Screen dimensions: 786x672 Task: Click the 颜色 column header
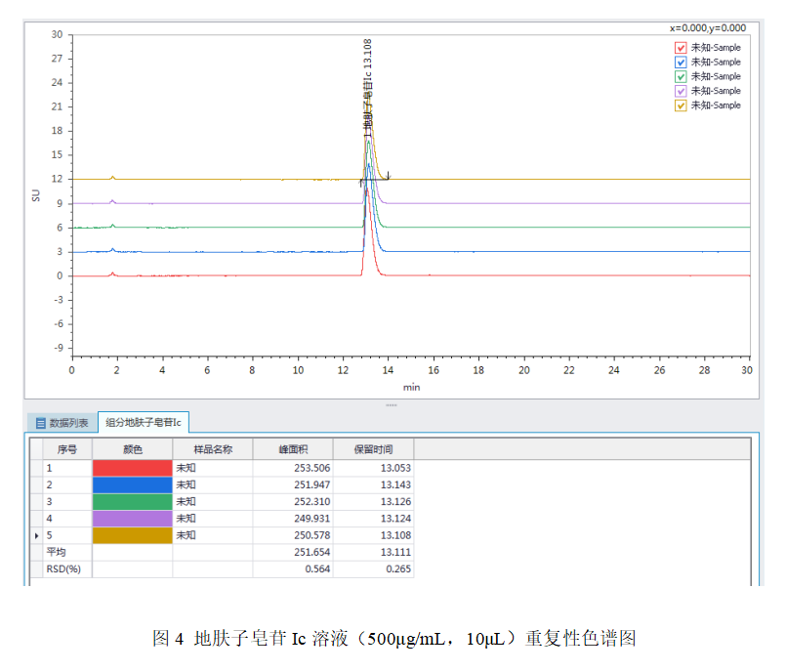point(133,449)
